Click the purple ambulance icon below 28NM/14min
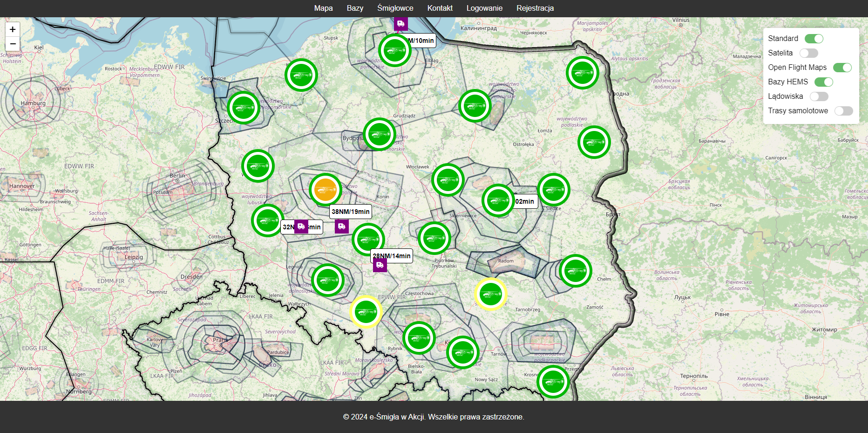Screen dimensions: 868x433 (380, 265)
